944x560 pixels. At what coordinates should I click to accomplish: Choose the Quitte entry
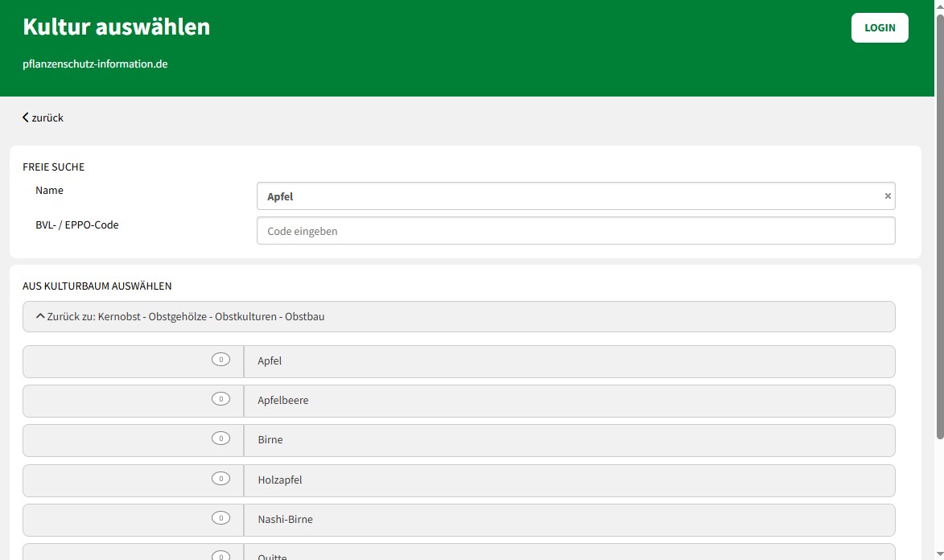coord(568,554)
